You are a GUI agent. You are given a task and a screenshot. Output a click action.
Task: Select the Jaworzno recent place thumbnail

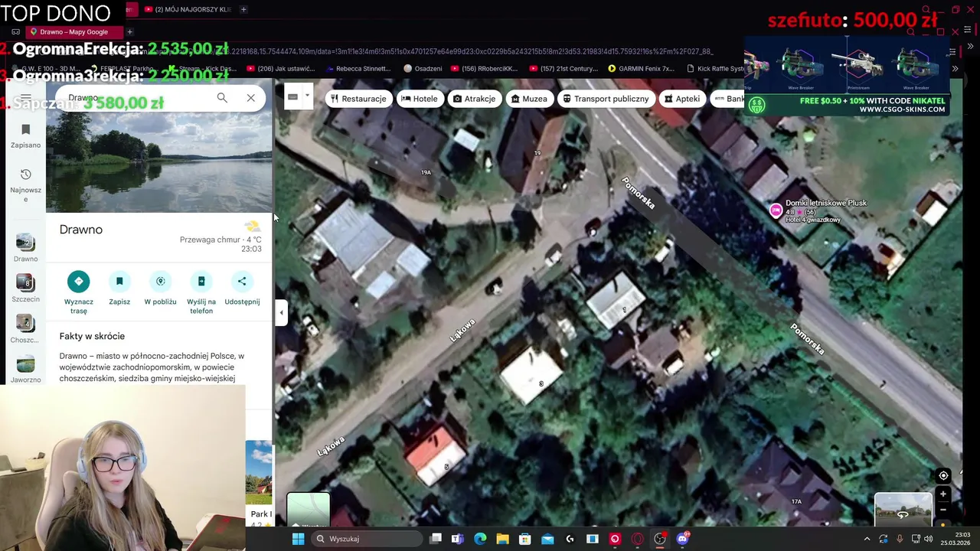pos(25,369)
